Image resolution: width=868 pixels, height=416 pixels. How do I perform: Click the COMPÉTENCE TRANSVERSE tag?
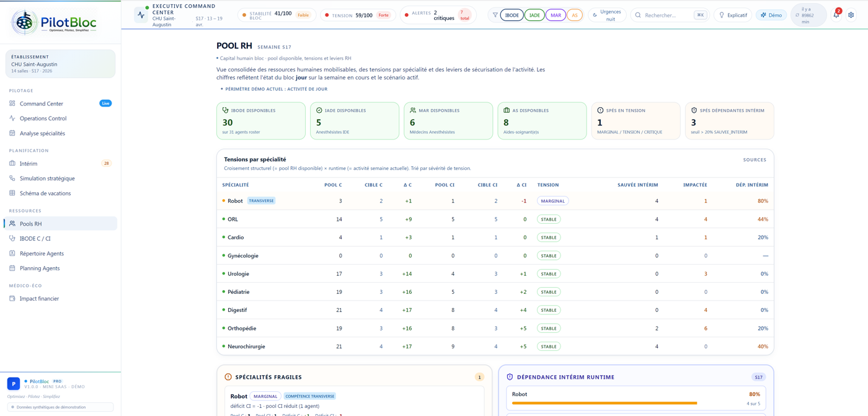click(x=309, y=396)
